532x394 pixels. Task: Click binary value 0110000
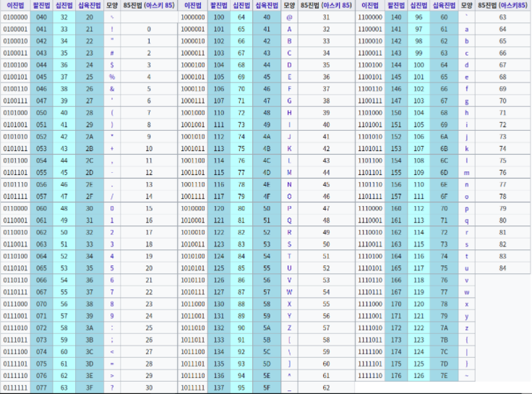[15, 208]
